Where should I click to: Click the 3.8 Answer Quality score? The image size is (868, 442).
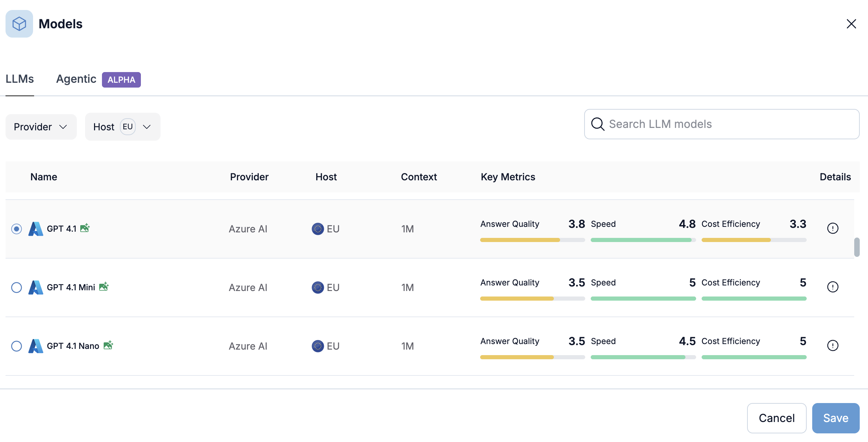pyautogui.click(x=577, y=224)
